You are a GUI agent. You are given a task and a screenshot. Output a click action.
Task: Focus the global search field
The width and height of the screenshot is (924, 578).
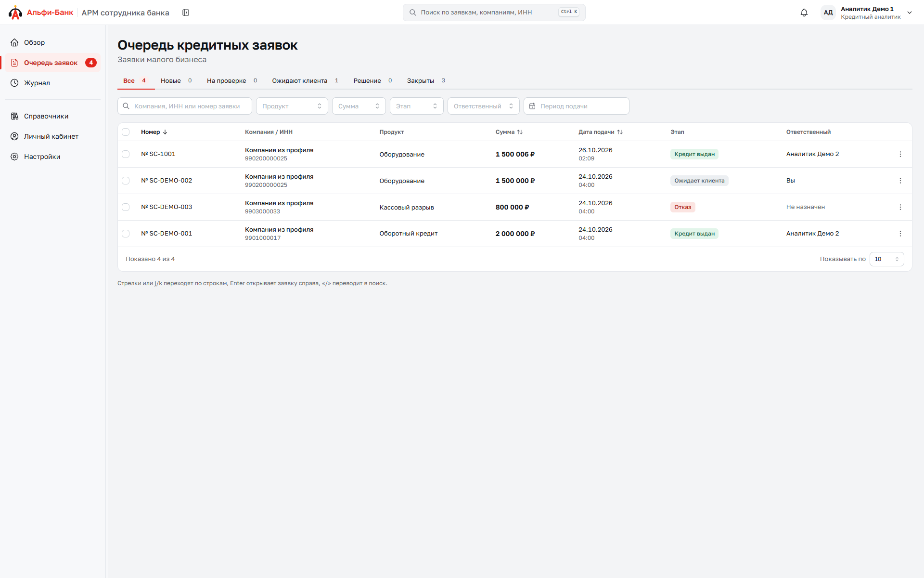(494, 13)
